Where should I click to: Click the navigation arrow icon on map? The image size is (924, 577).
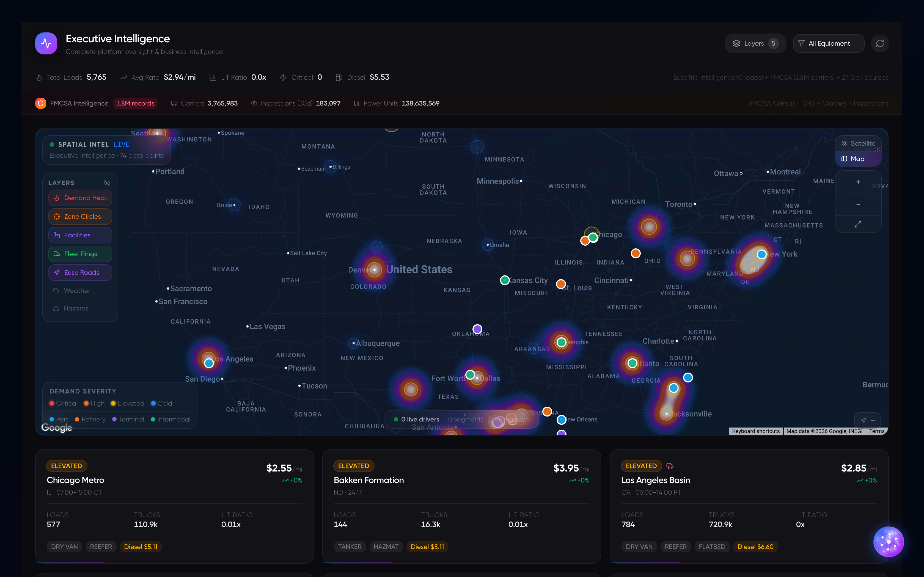(863, 420)
